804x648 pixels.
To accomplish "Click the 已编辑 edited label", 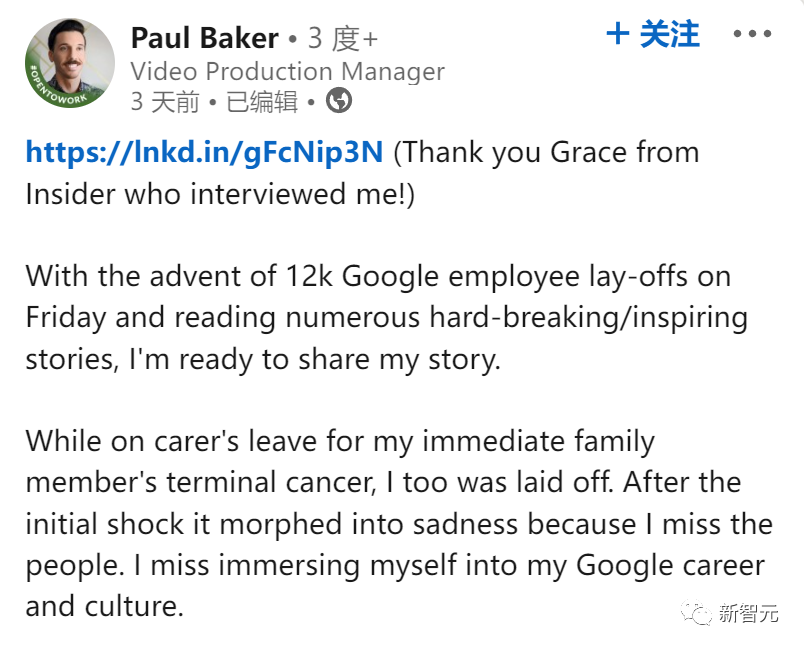I will (262, 101).
